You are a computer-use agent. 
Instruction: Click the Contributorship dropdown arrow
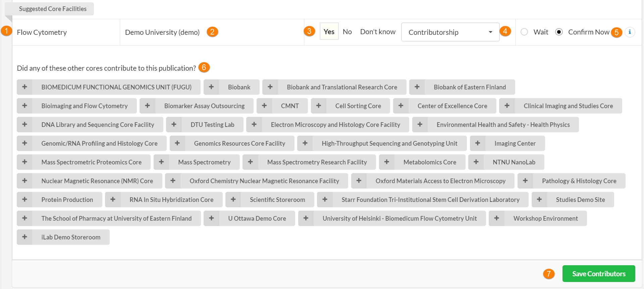(x=490, y=32)
